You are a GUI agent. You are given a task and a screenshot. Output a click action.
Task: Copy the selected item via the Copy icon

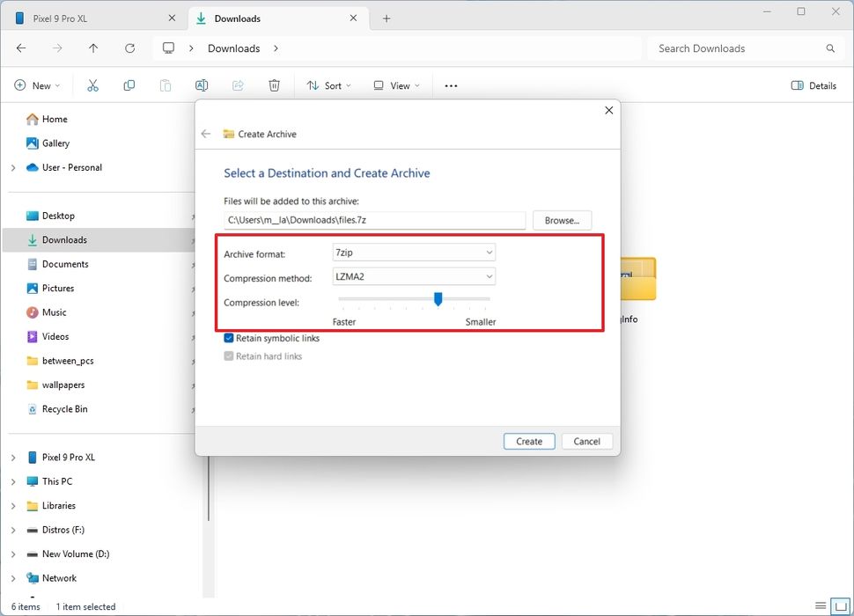tap(129, 85)
